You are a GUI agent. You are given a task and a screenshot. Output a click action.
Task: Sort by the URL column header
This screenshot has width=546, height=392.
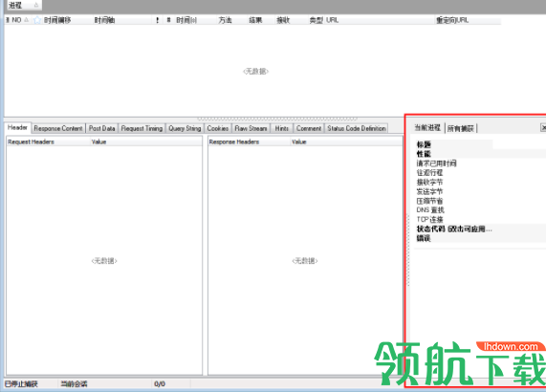click(x=332, y=20)
